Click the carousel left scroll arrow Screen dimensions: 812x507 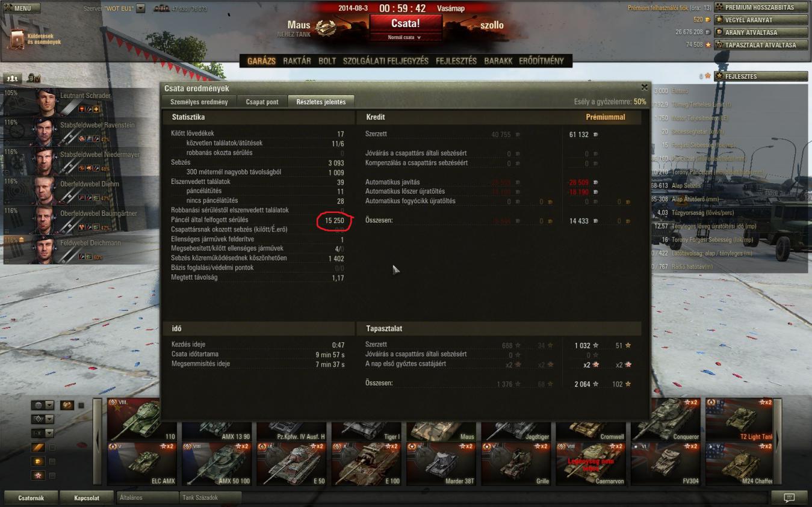pos(98,441)
